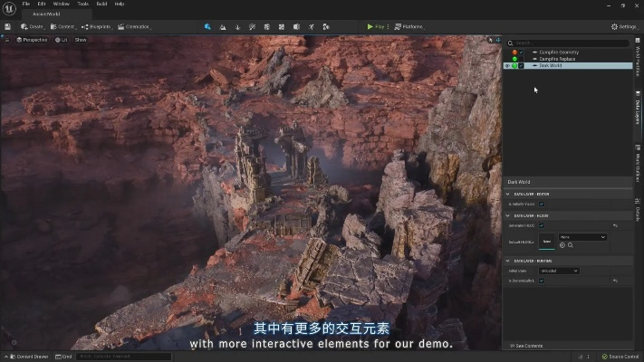Open the Build menu
Screen dimensions: 644x362
coord(101,4)
